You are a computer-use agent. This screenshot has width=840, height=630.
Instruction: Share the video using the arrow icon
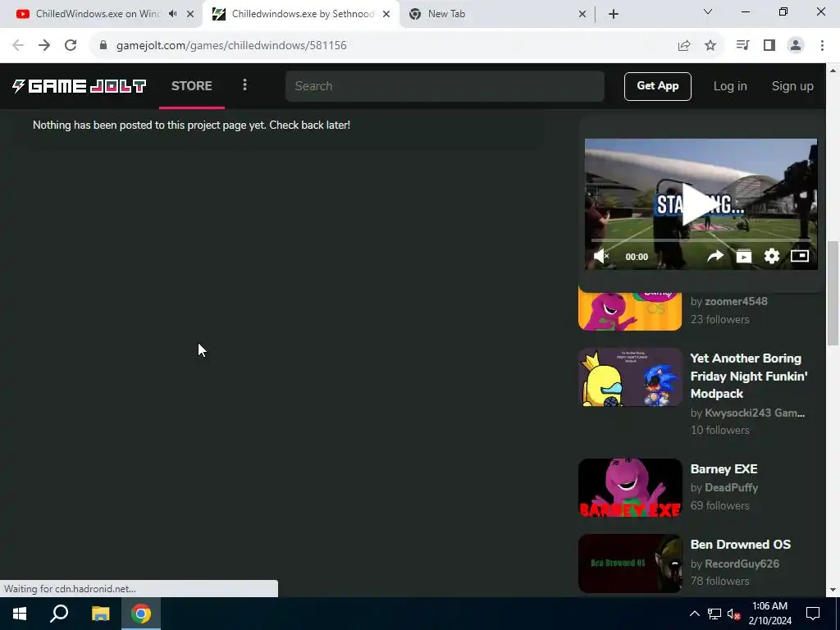(x=715, y=256)
